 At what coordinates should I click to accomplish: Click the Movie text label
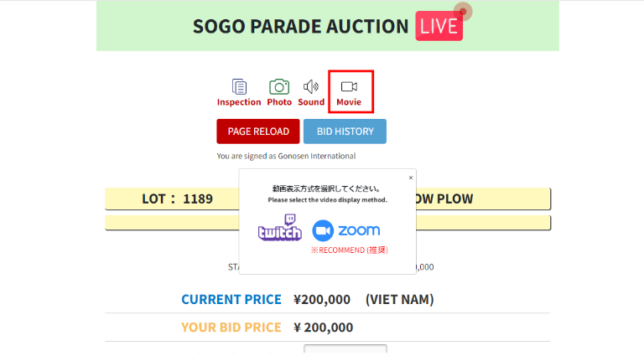[349, 102]
